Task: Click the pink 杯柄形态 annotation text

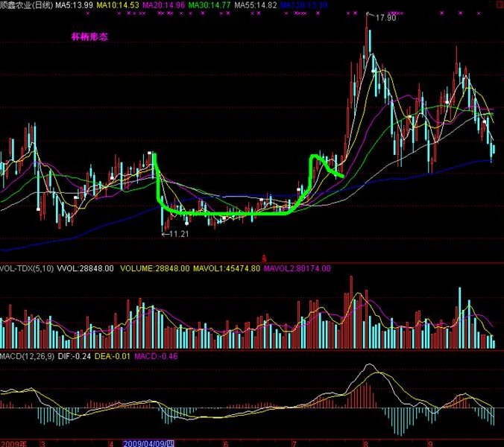Action: click(89, 36)
